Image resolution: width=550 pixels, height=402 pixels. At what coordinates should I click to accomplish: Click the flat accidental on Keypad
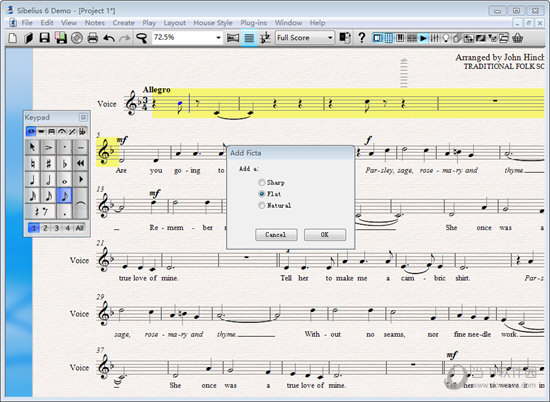(65, 163)
